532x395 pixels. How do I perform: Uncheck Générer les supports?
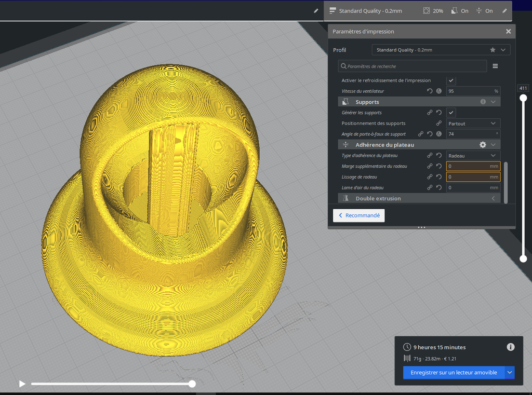coord(450,112)
